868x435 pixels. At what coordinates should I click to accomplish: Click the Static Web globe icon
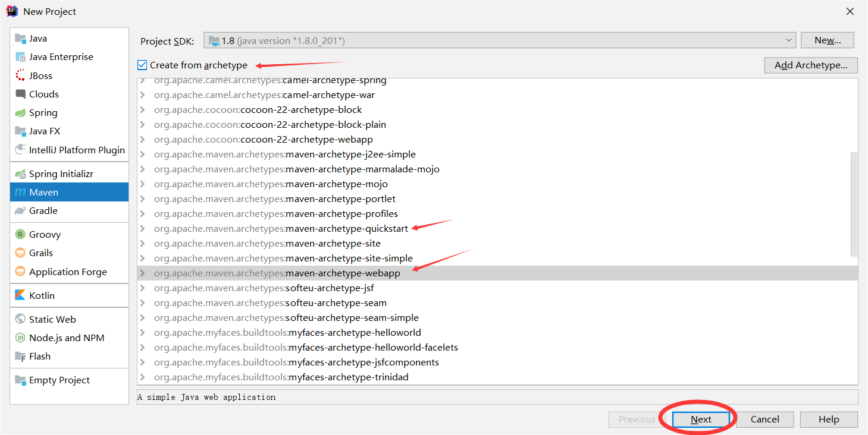tap(20, 319)
